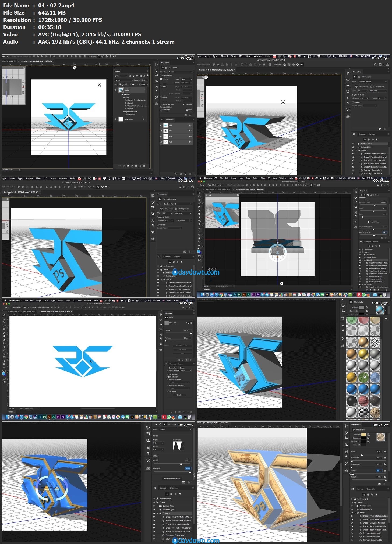Select the Zoom tool in the 00:19:36 frame
This screenshot has width=392, height=544.
click(x=4, y=364)
